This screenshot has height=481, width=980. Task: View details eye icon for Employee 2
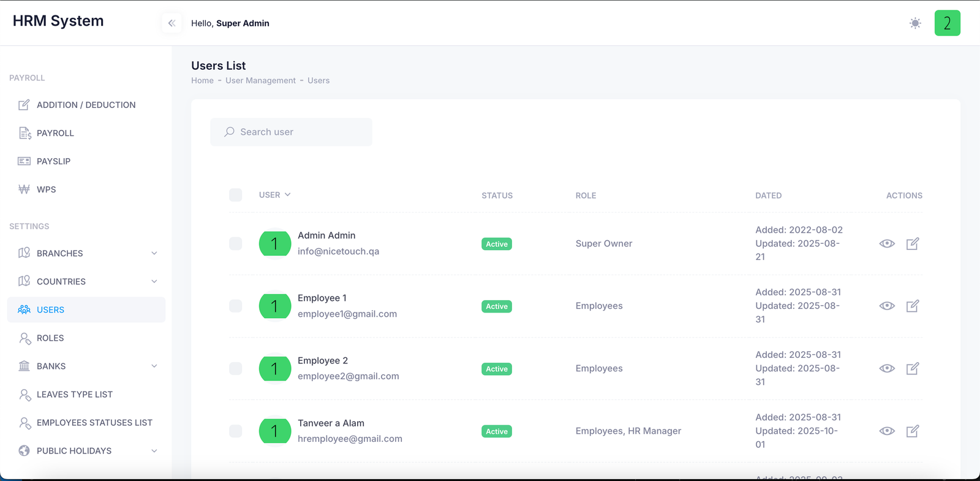887,369
